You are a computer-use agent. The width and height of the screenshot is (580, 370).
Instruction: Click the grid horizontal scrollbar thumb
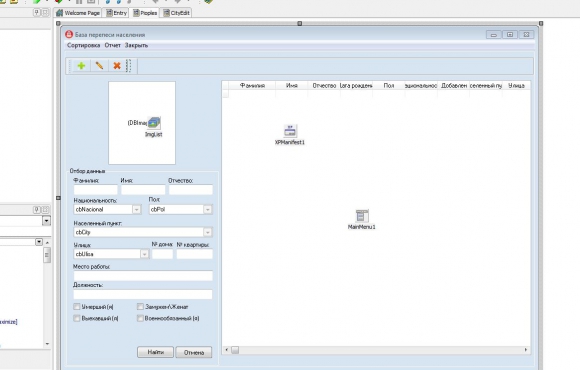(x=235, y=350)
